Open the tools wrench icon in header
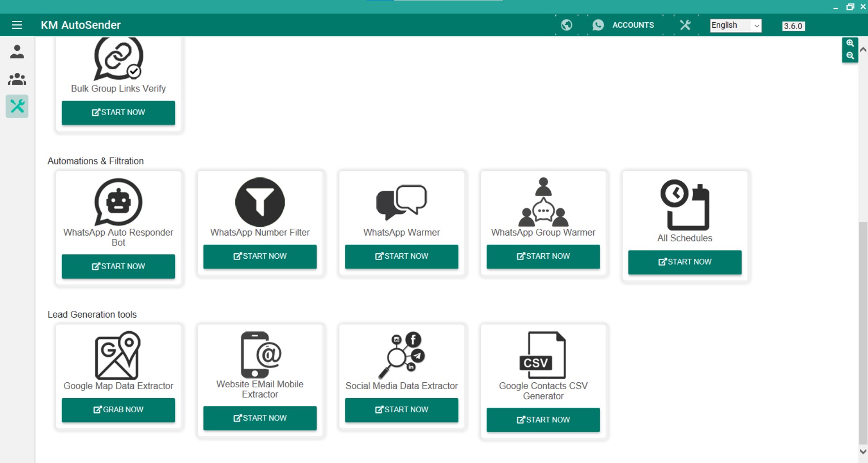This screenshot has width=868, height=463. 685,25
